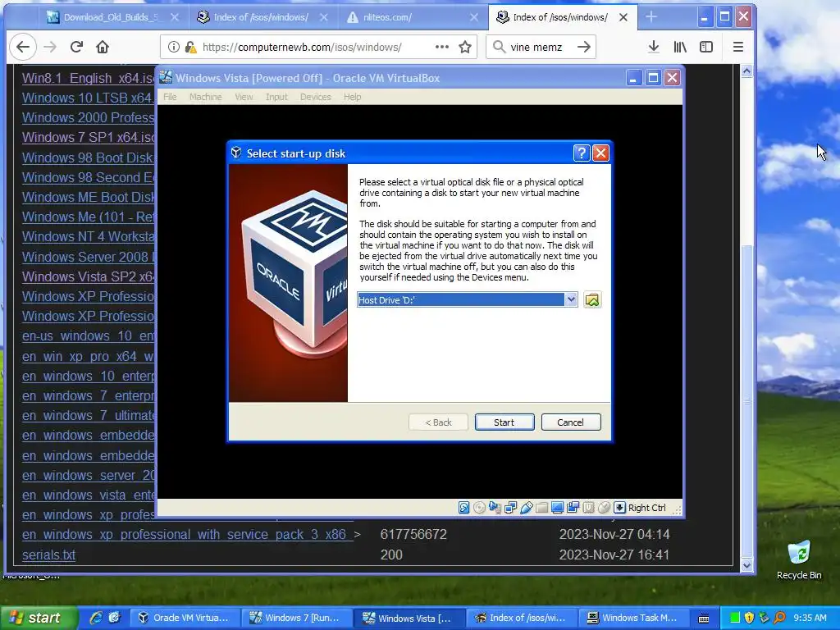Open Windows 7 SP1 x64.iso link

click(89, 138)
